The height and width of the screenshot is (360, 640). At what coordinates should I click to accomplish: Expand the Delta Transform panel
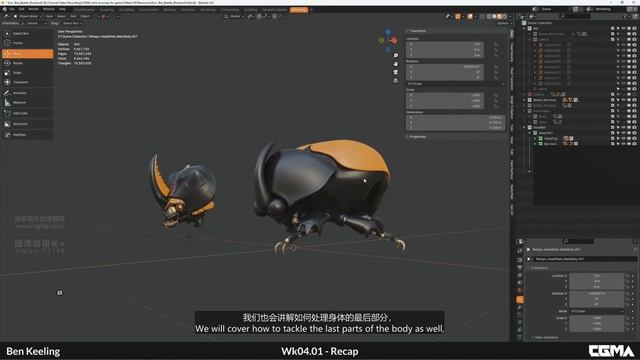click(545, 338)
